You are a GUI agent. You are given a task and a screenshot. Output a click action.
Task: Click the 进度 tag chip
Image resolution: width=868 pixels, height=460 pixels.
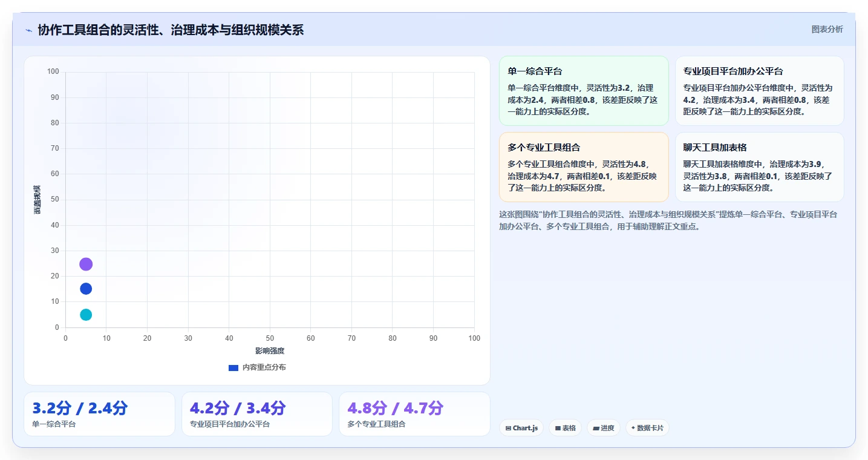click(604, 428)
